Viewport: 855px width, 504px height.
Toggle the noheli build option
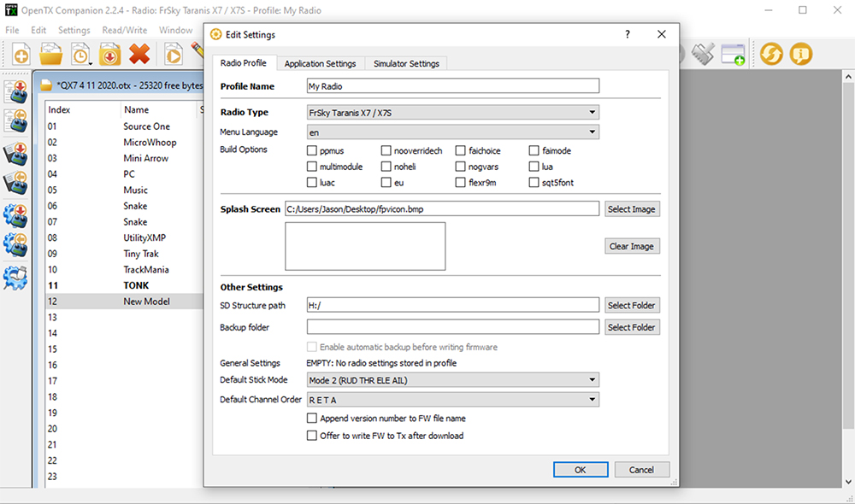(x=386, y=167)
